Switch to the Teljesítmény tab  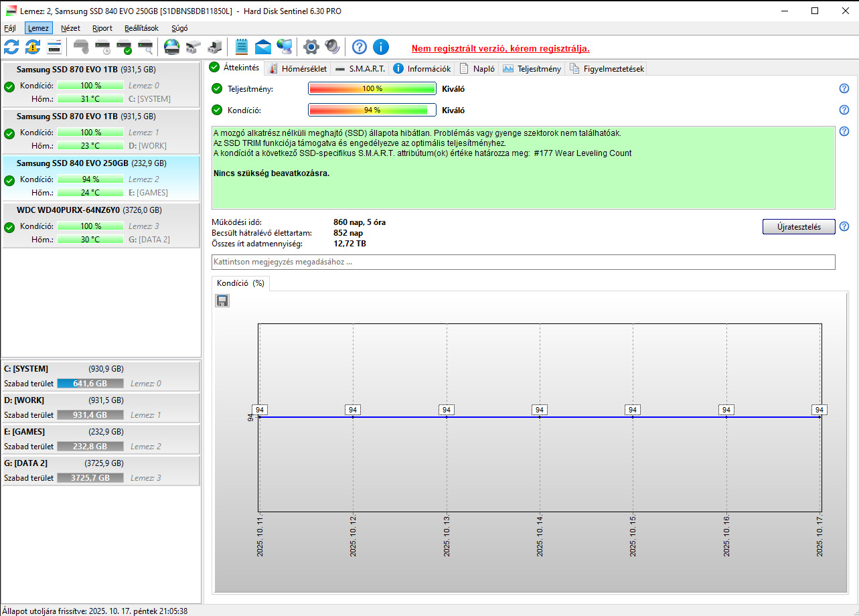pyautogui.click(x=532, y=68)
